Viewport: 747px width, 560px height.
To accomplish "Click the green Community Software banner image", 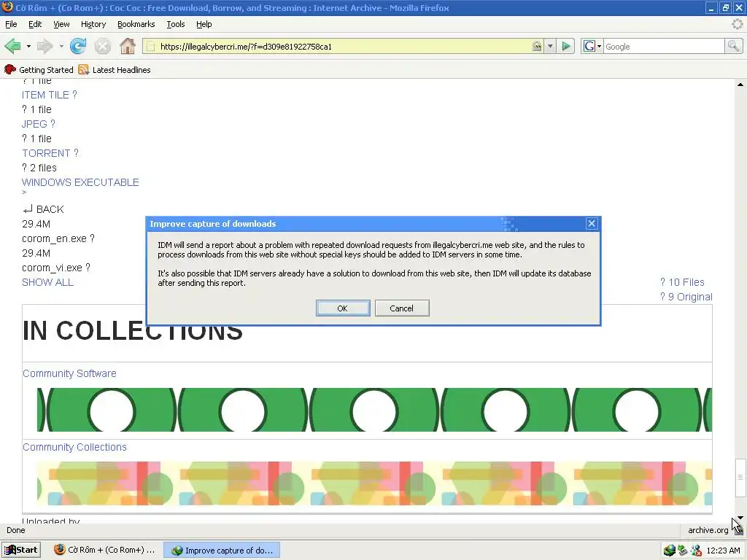I will (x=374, y=410).
